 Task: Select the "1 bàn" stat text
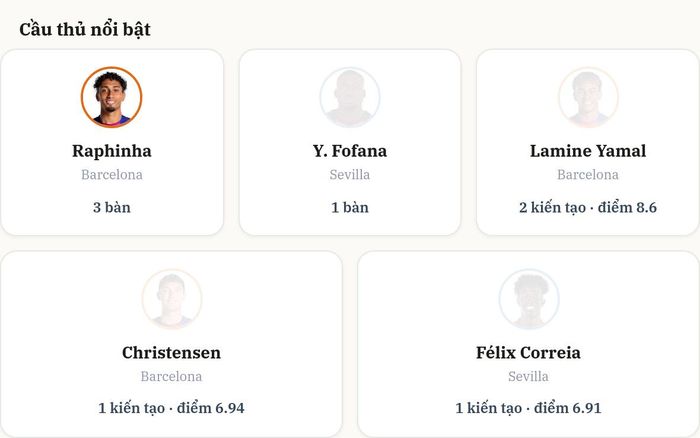coord(350,208)
